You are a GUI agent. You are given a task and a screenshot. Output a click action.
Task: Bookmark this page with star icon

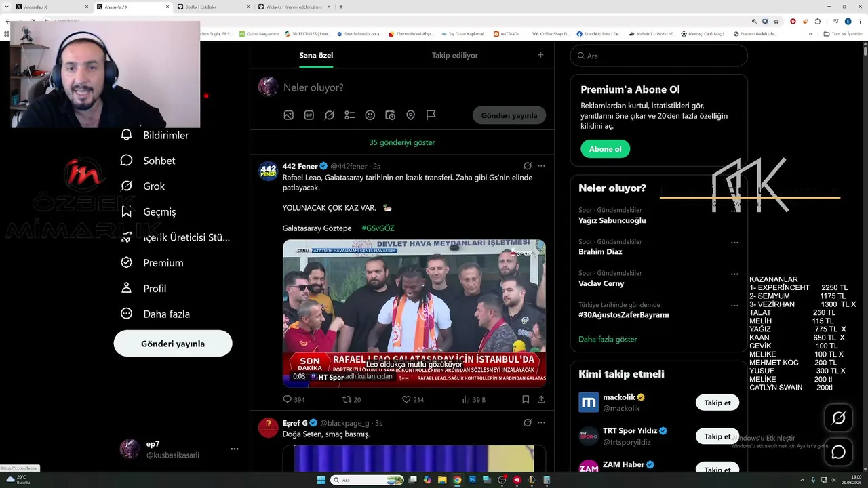tap(776, 21)
